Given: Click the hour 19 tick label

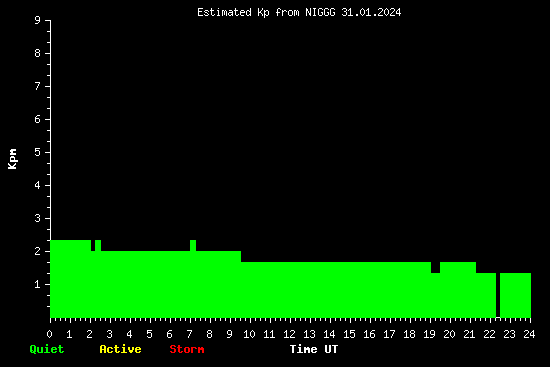Looking at the screenshot, I should tap(429, 334).
